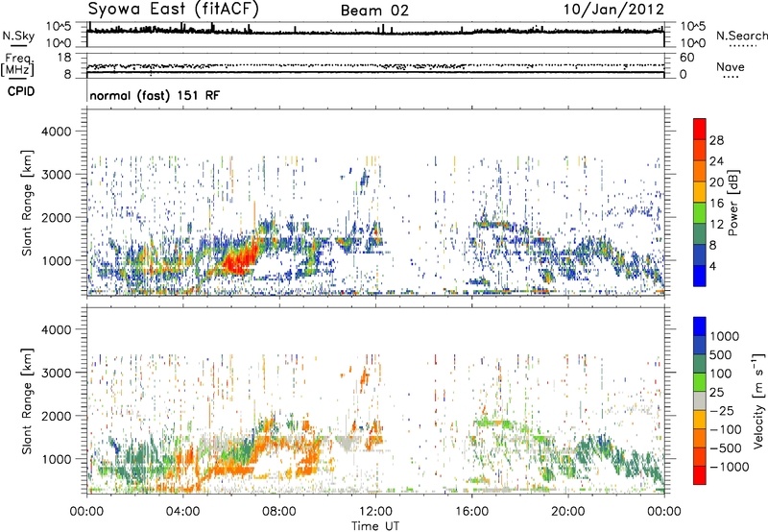Select 'Slant Range [km]' label of Power panel

[x=27, y=203]
